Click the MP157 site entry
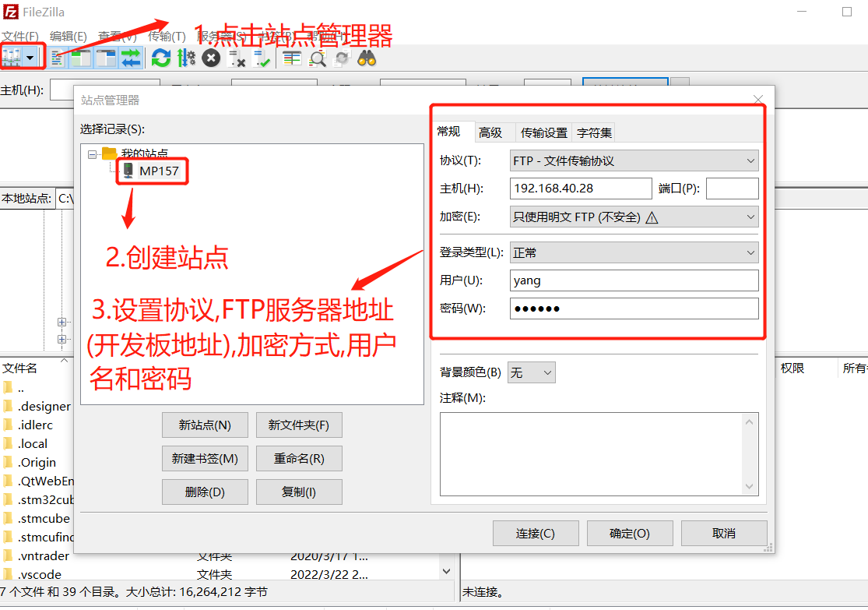This screenshot has width=868, height=610. pos(156,171)
